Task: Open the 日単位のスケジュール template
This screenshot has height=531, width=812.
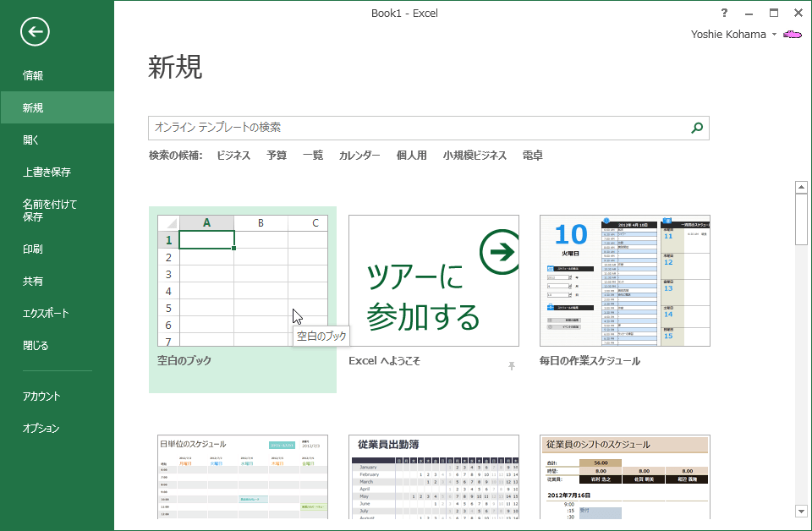Action: click(x=243, y=477)
